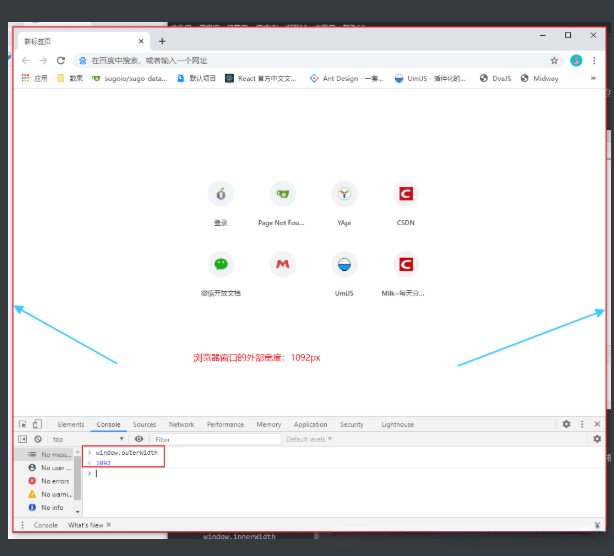
Task: Bookmark this page with star icon
Action: 554,60
